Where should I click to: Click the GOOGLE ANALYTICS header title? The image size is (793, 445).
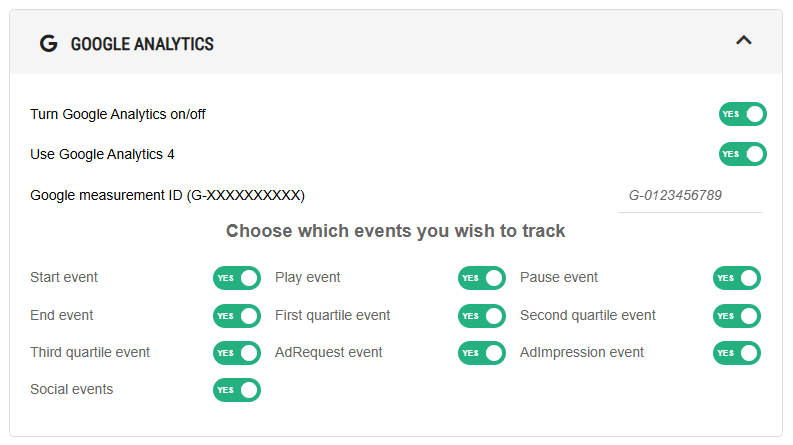pos(142,44)
